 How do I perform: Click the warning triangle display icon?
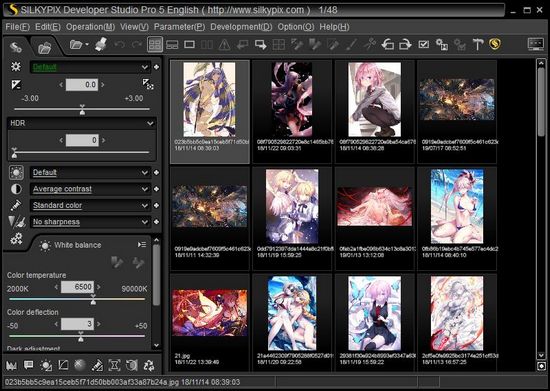224,45
